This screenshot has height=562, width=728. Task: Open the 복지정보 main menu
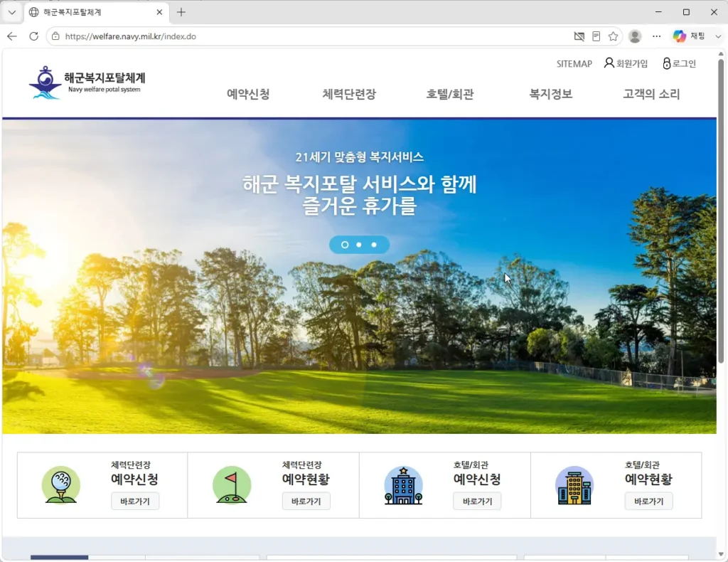point(551,94)
